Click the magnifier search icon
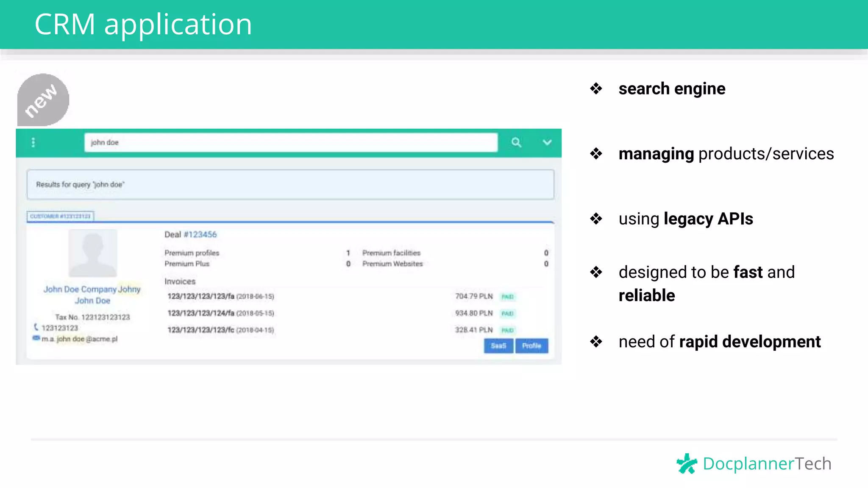This screenshot has width=868, height=488. tap(516, 142)
